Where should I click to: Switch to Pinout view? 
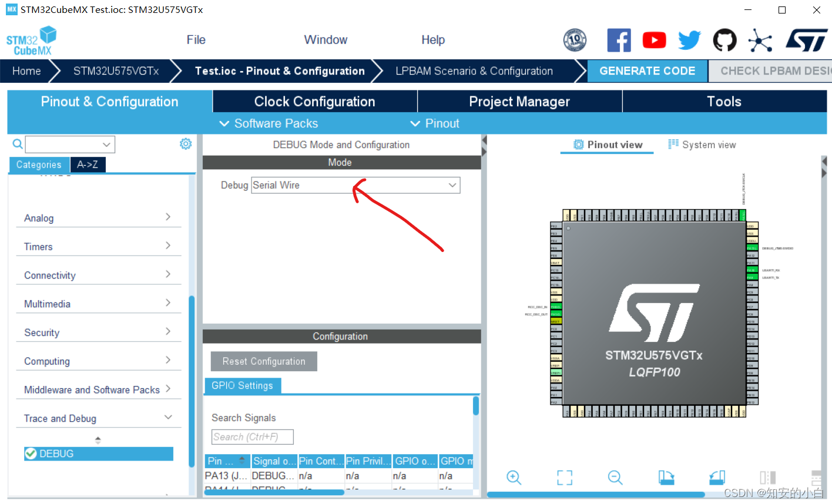tap(606, 145)
